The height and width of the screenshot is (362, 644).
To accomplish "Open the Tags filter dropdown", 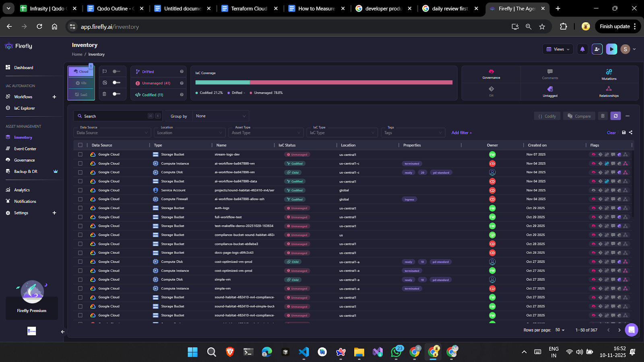I will click(413, 133).
